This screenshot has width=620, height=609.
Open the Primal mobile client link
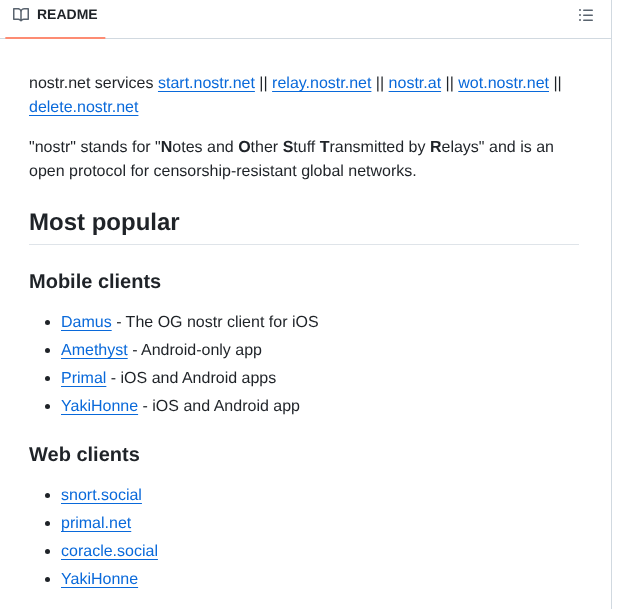[83, 378]
